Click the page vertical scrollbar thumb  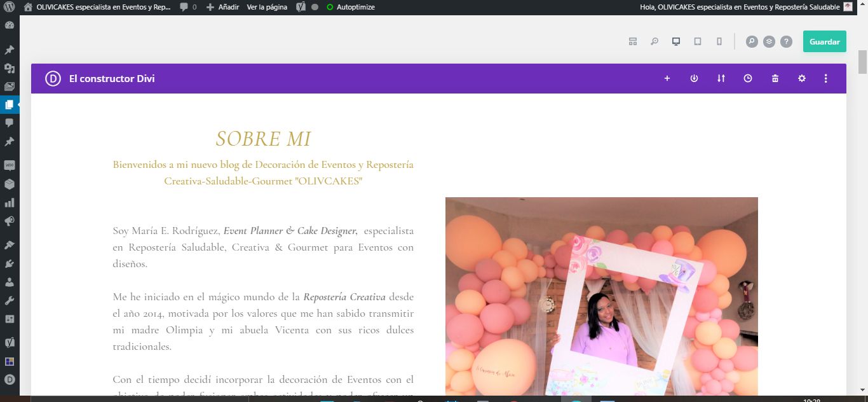tap(862, 61)
